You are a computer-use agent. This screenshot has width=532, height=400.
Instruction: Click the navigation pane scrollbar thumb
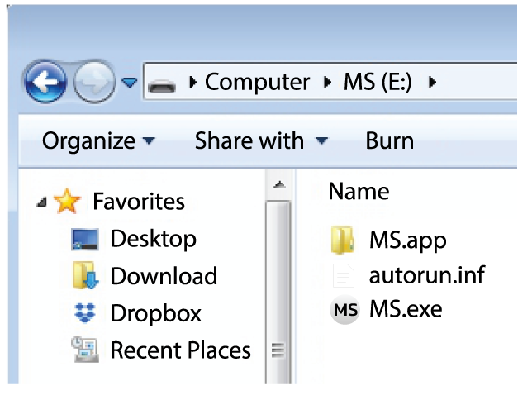tap(278, 293)
